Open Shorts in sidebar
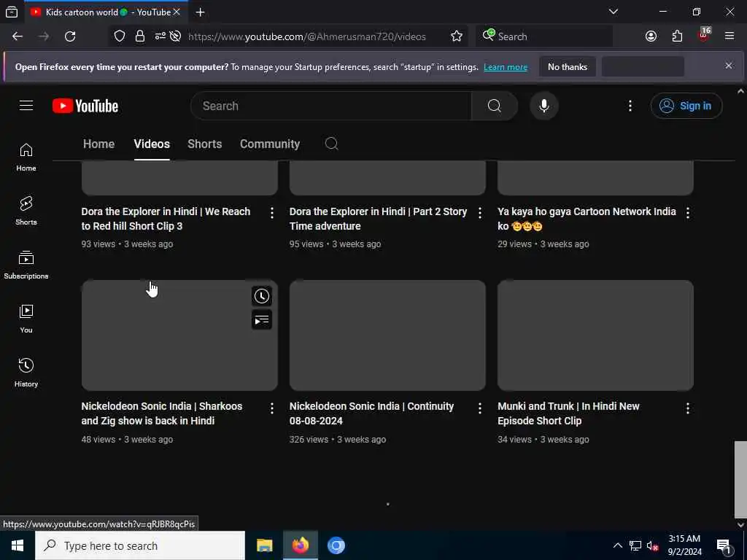The height and width of the screenshot is (560, 747). pyautogui.click(x=26, y=211)
